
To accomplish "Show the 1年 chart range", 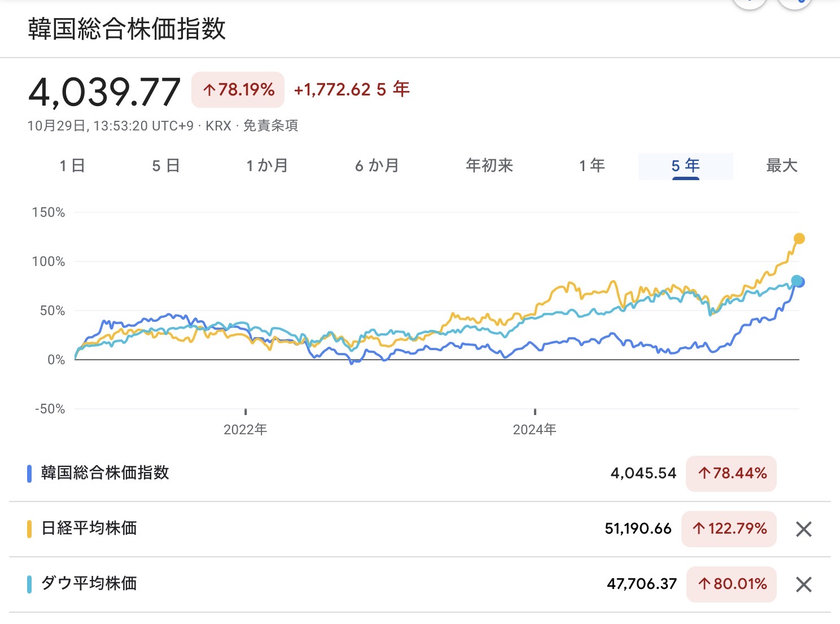I will [592, 166].
